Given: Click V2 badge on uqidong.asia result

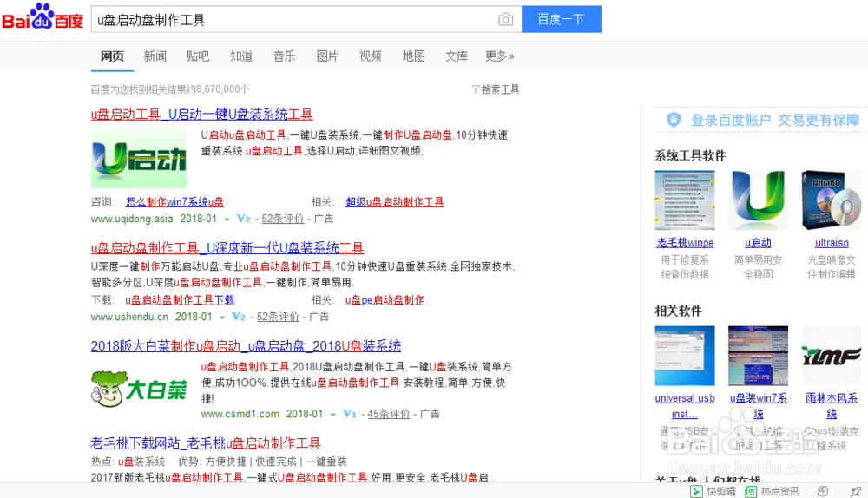Looking at the screenshot, I should [243, 220].
